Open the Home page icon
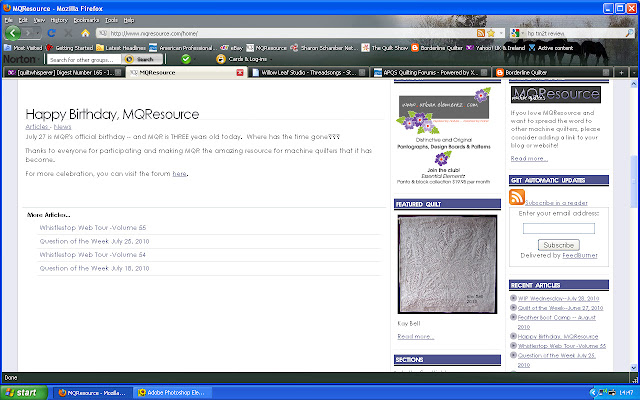The width and height of the screenshot is (640, 400). coord(85,33)
